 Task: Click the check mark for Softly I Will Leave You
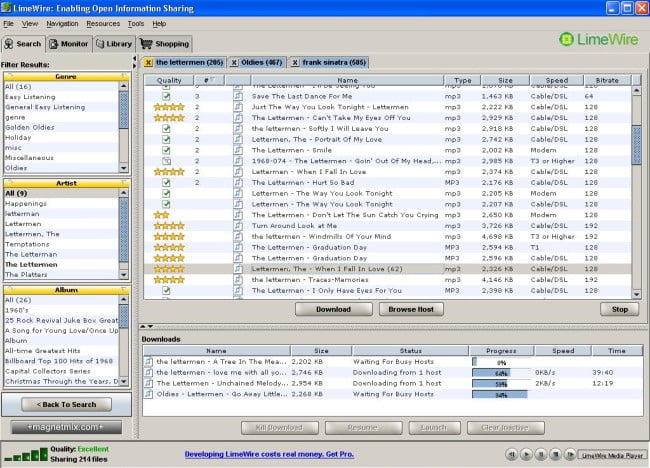(x=166, y=129)
